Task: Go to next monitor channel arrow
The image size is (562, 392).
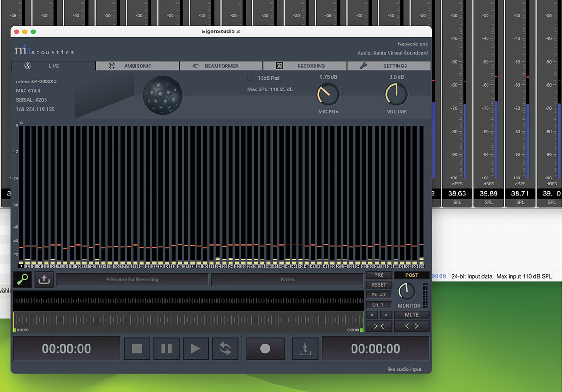Action: pos(386,315)
